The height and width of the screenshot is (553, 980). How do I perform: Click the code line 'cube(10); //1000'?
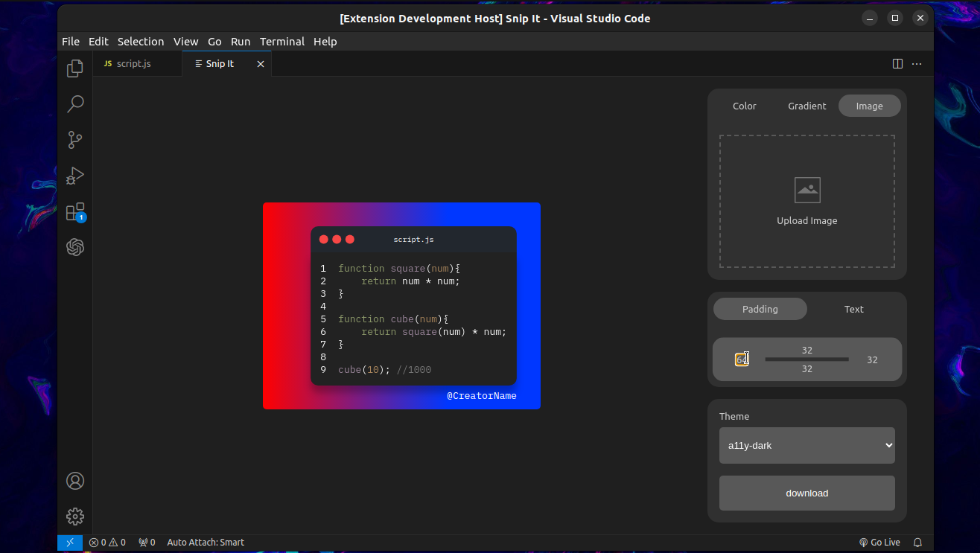click(385, 369)
